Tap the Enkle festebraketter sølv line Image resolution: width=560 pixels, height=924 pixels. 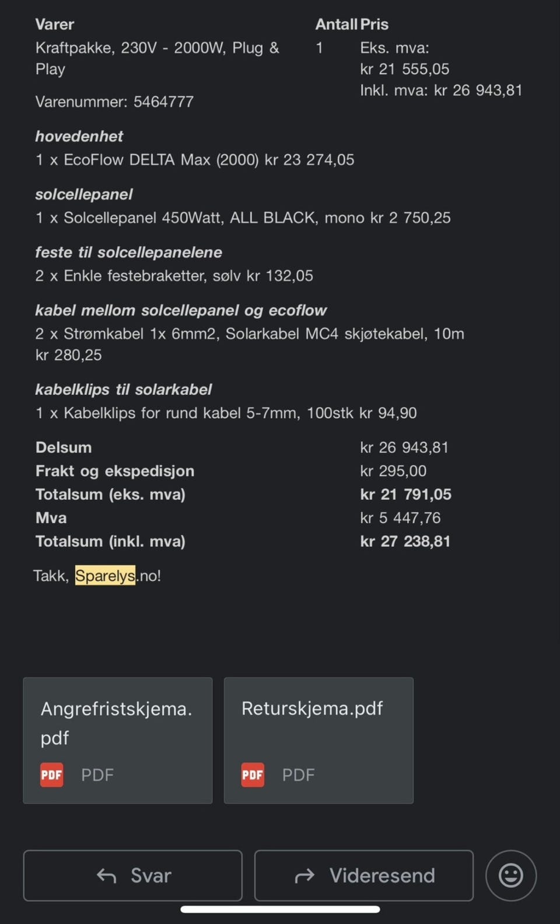click(x=174, y=276)
